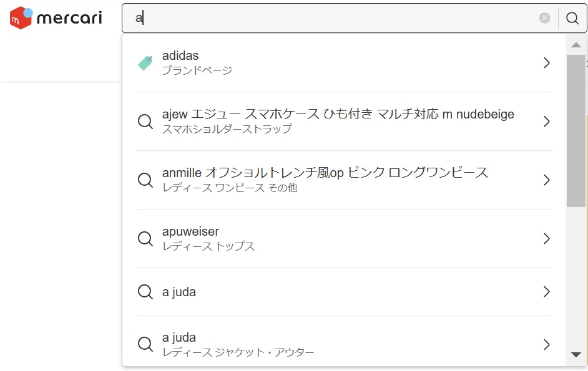Click magnifier icon beside apuweiser suggestion

[x=145, y=238]
